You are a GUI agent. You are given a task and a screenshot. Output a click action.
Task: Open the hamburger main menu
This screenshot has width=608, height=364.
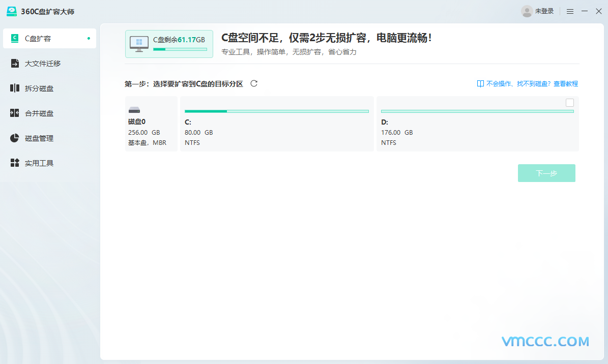tap(570, 11)
